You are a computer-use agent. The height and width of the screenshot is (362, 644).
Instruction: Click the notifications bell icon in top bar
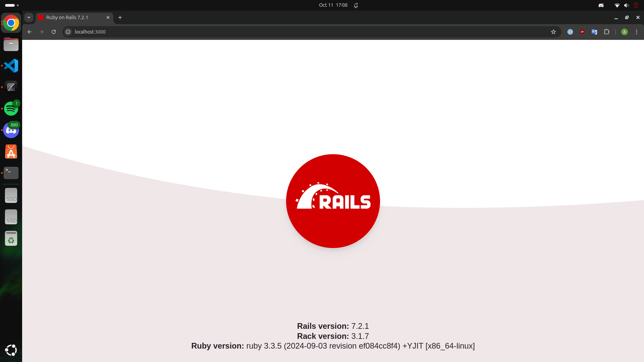(356, 5)
